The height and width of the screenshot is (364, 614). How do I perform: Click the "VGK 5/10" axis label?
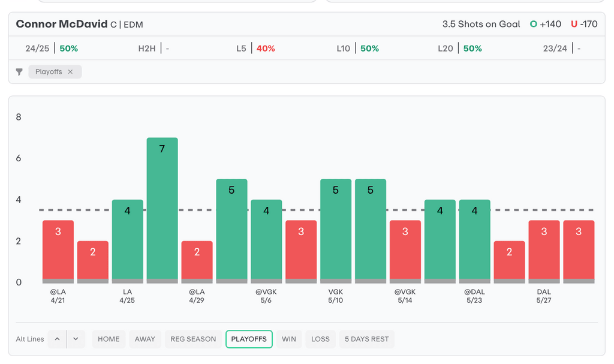tap(336, 296)
